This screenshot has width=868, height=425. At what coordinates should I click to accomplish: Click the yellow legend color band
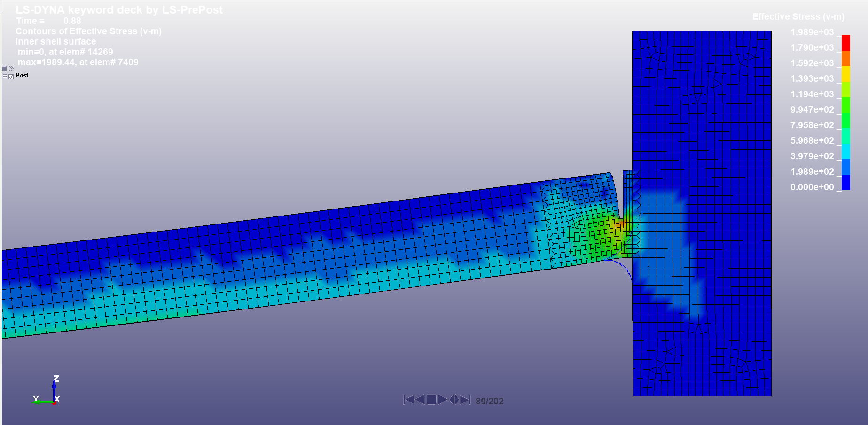pyautogui.click(x=845, y=74)
